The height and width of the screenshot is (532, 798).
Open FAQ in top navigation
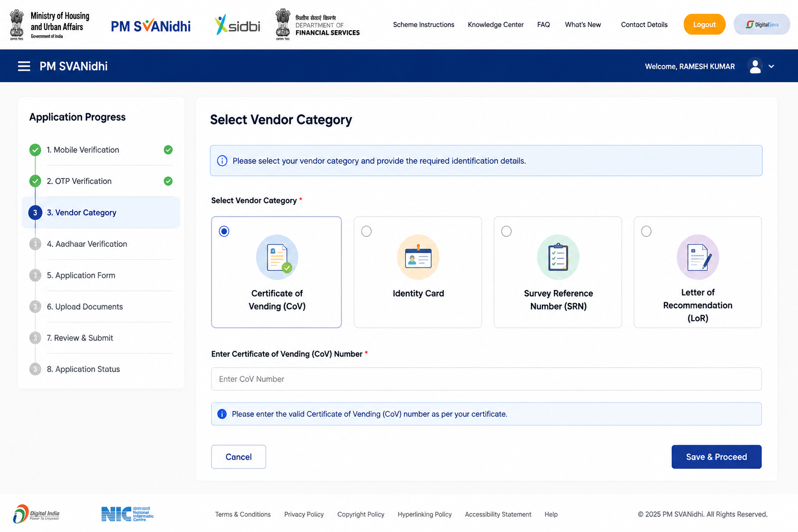tap(543, 24)
